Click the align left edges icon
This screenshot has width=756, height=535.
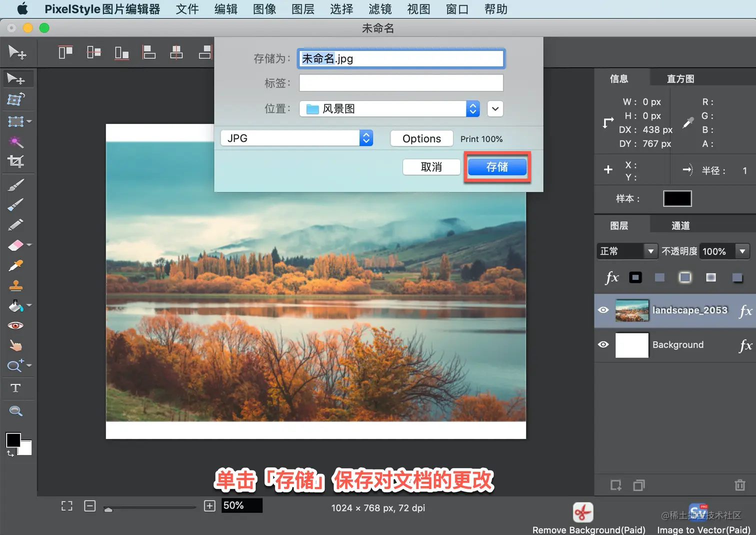(x=149, y=52)
